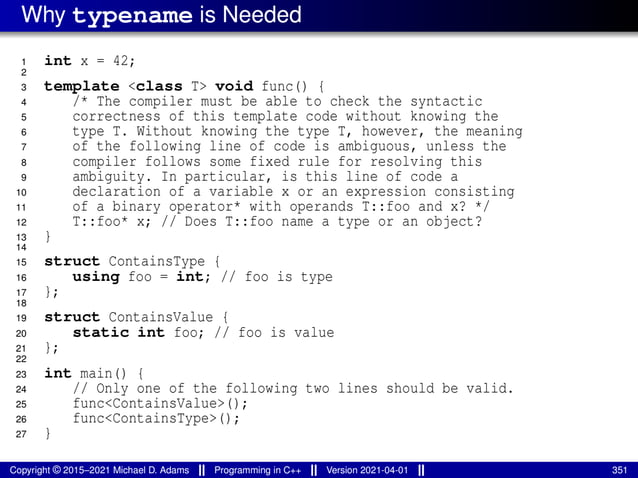This screenshot has height=478, width=638.
Task: Click the footer text 'Programming in C++'
Action: point(258,471)
